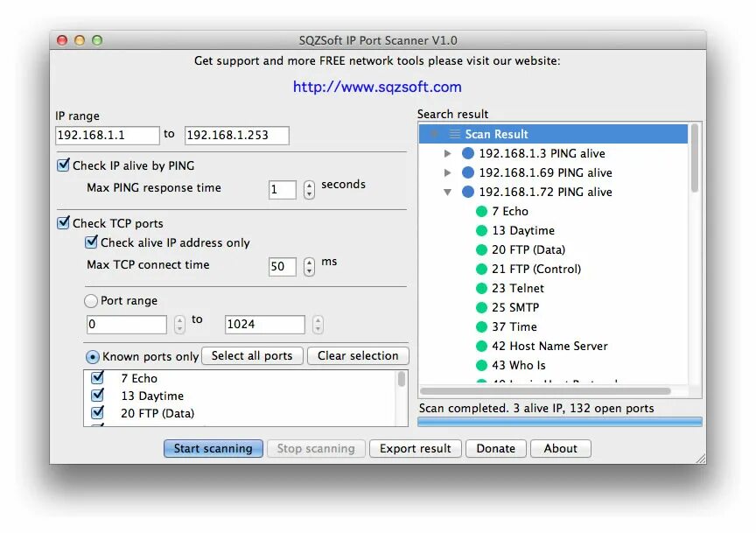Click the search result horizontal scrollbar
This screenshot has height=533, width=756.
tap(545, 390)
